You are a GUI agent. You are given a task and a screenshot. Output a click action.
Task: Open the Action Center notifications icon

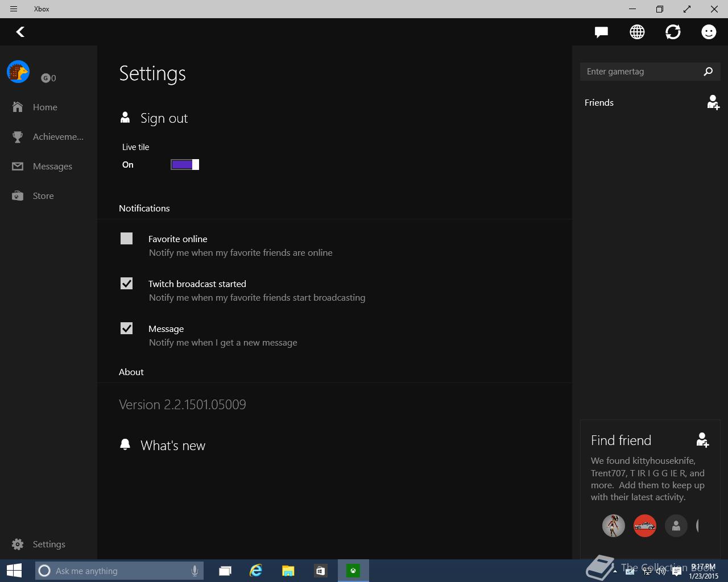tap(677, 572)
